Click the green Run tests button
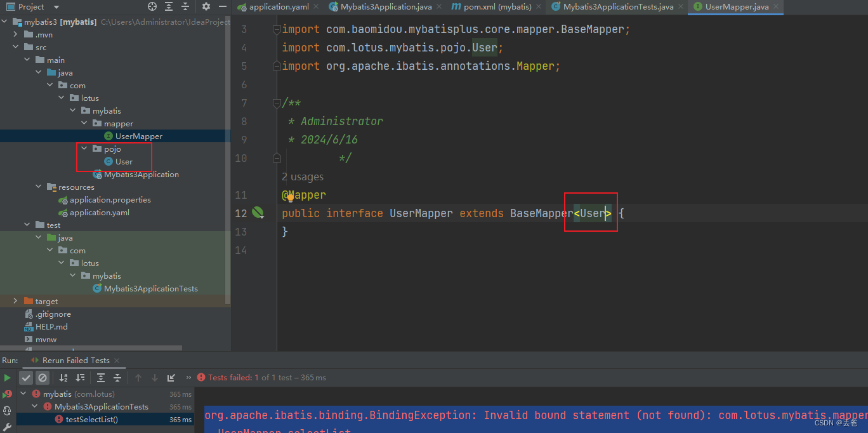 8,378
